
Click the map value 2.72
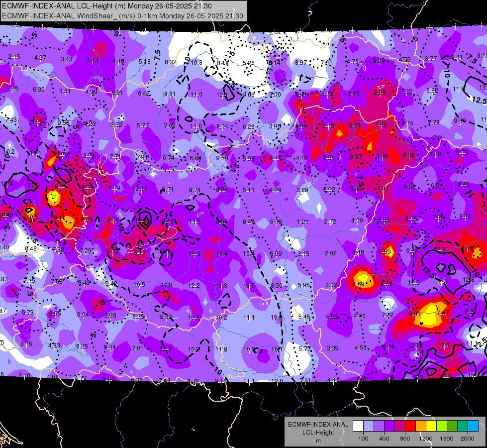(330, 222)
